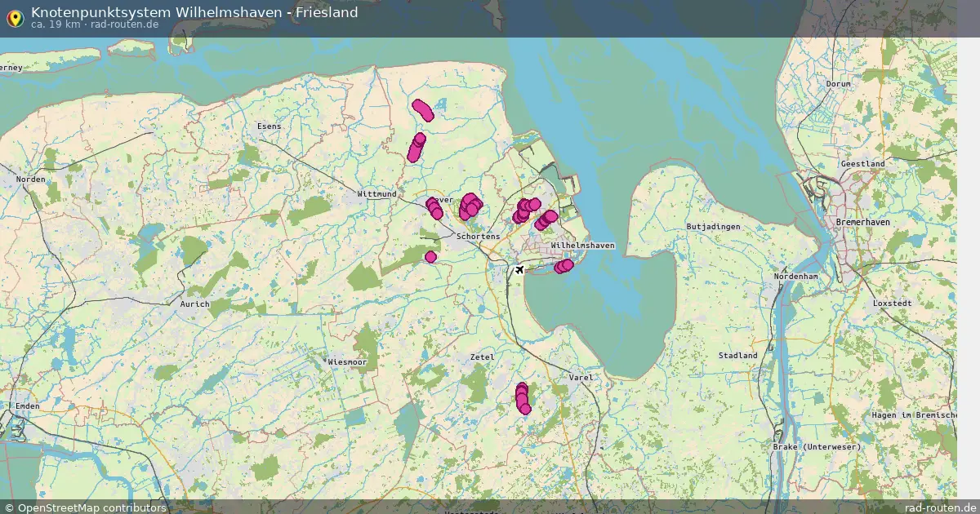Select the marker cluster northwest of Wilhelmshaven

(x=525, y=210)
